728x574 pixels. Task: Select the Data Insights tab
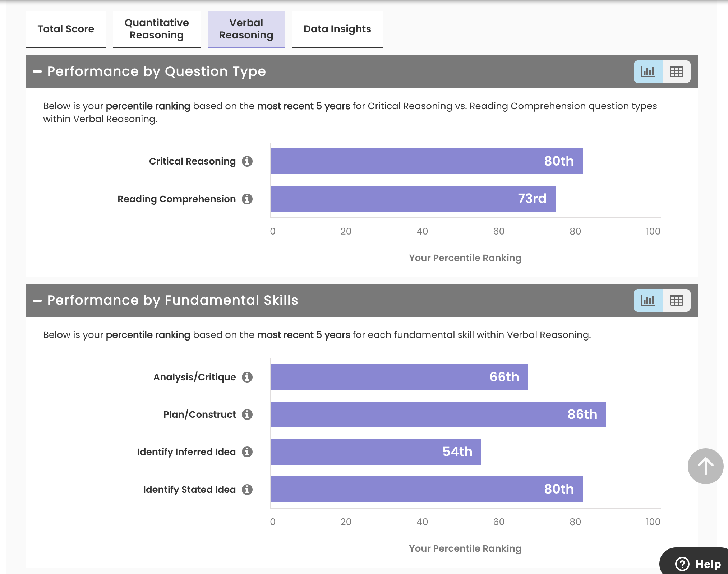click(x=337, y=29)
